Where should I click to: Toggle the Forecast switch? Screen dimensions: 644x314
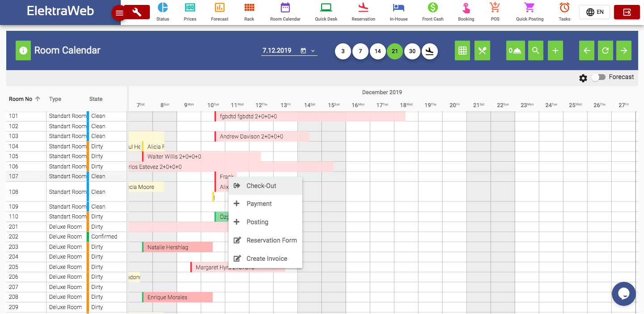[598, 77]
